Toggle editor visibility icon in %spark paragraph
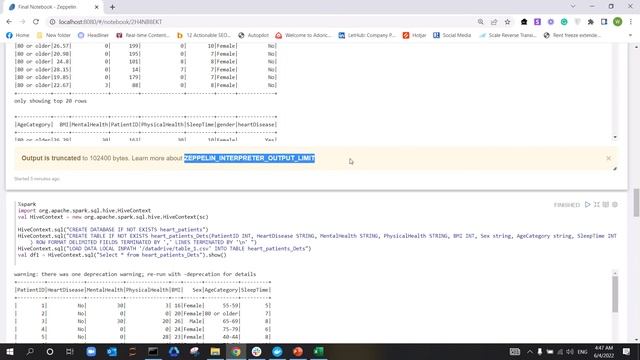The width and height of the screenshot is (640, 360). [x=597, y=204]
